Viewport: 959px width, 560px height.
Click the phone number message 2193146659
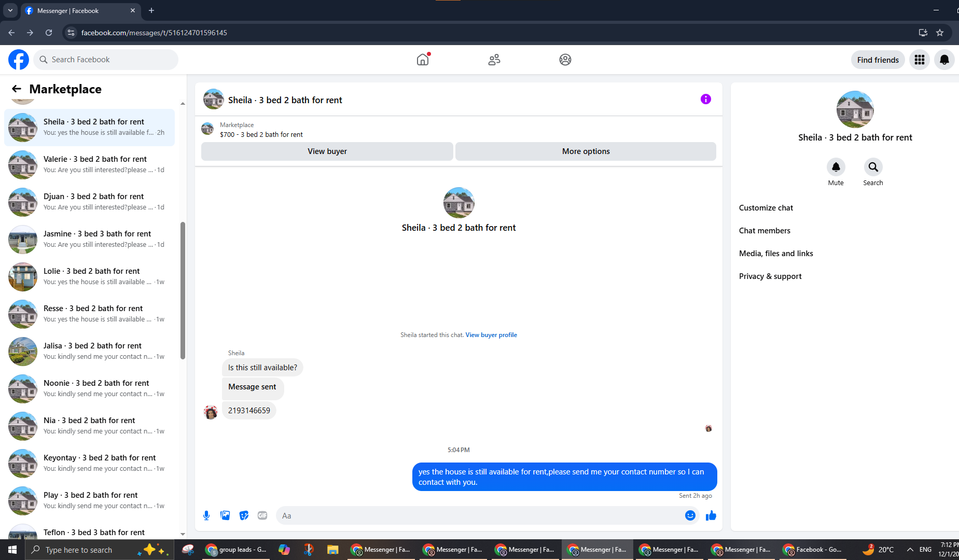tap(249, 411)
